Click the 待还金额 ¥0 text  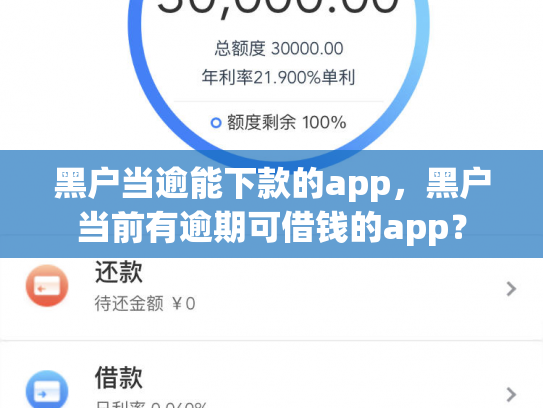tap(145, 304)
